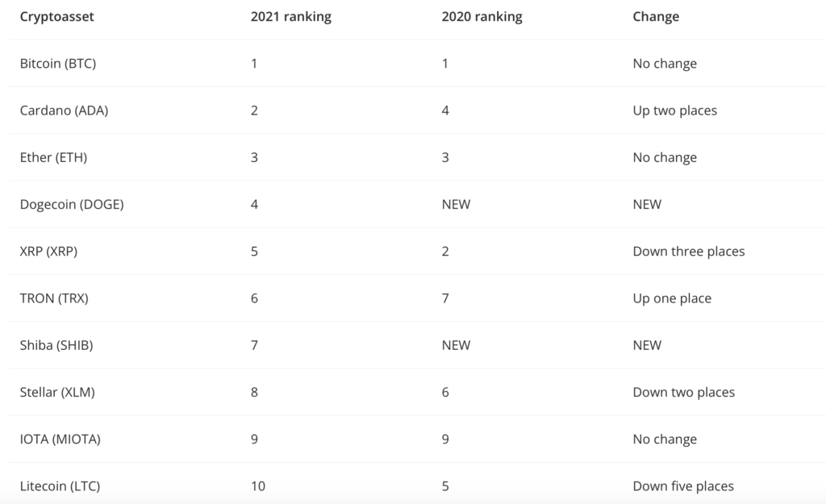Viewport: 826px width, 504px height.
Task: Click the Ether (ETH) row name
Action: (53, 157)
